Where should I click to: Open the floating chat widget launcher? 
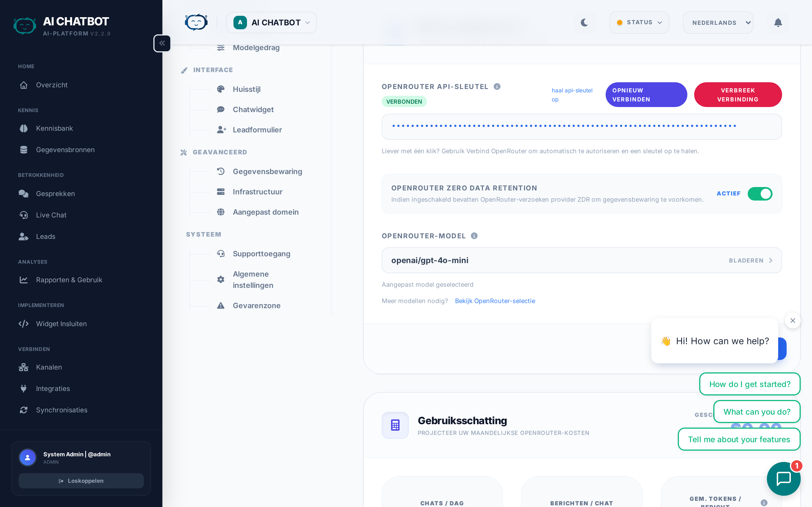[784, 478]
